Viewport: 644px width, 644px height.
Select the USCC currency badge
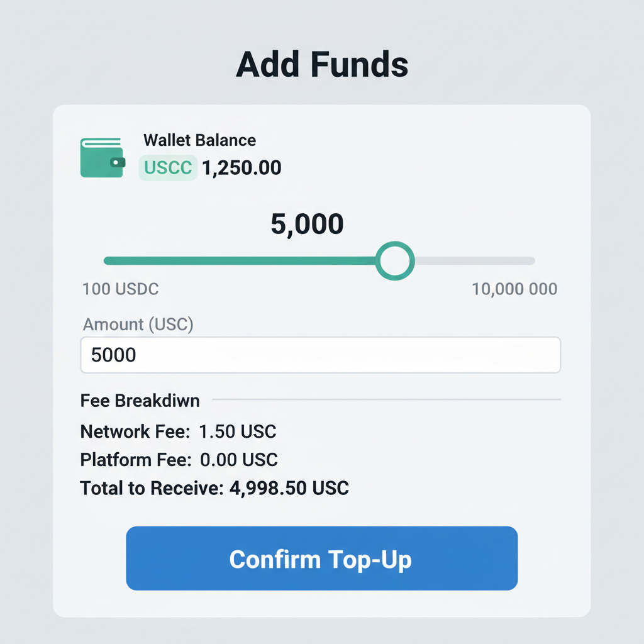(167, 168)
